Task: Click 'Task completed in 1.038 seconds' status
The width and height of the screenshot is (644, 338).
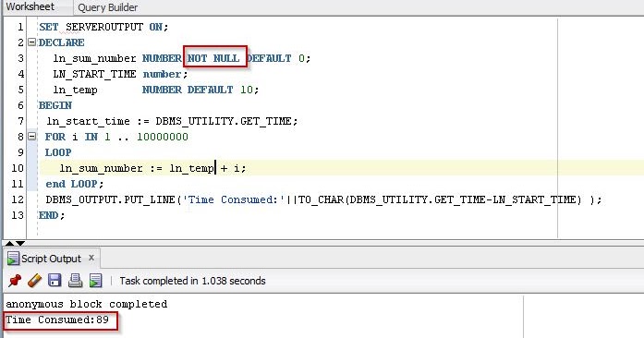Action: click(192, 281)
